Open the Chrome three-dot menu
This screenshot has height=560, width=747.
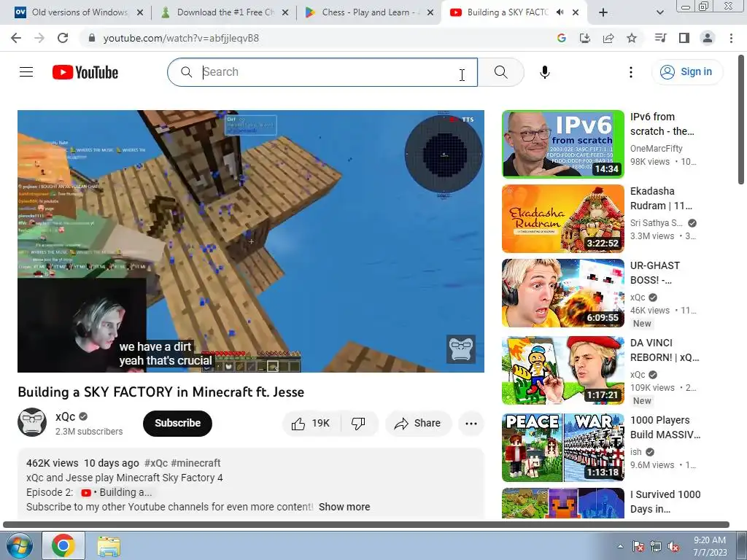click(x=731, y=38)
